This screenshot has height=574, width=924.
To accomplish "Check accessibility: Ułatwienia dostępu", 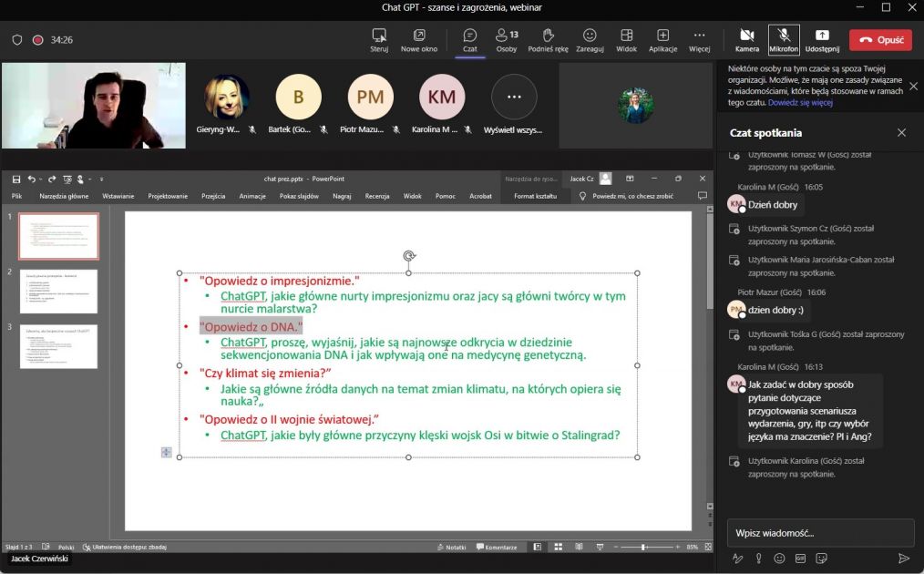I will [124, 547].
